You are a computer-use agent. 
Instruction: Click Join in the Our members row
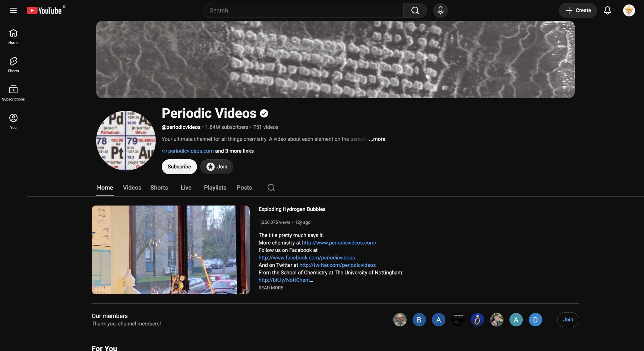tap(568, 320)
